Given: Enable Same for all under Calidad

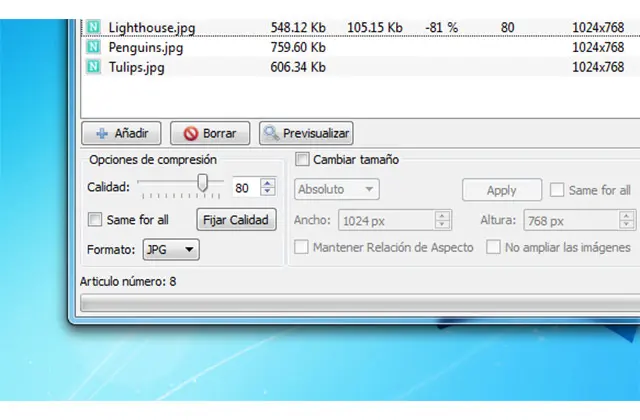Looking at the screenshot, I should click(x=96, y=220).
